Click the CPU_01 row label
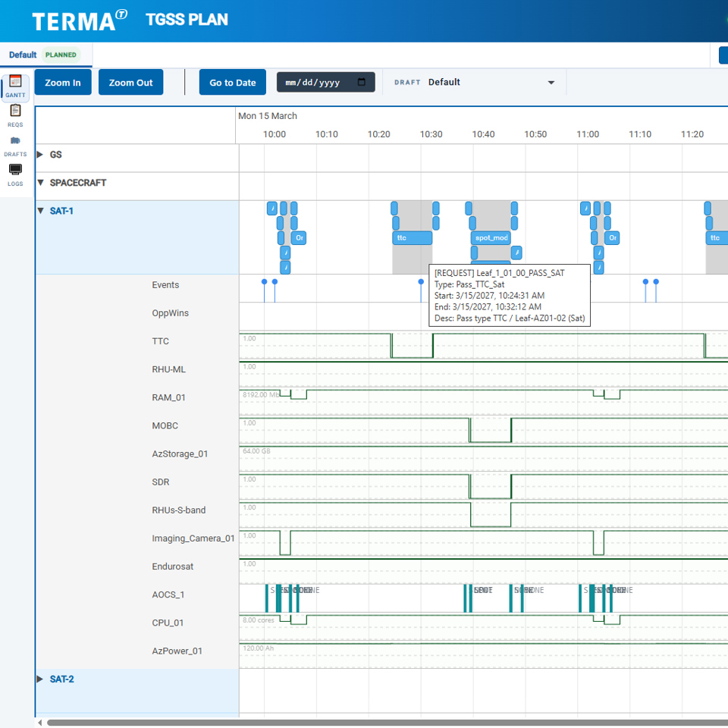The height and width of the screenshot is (728, 728). (168, 623)
